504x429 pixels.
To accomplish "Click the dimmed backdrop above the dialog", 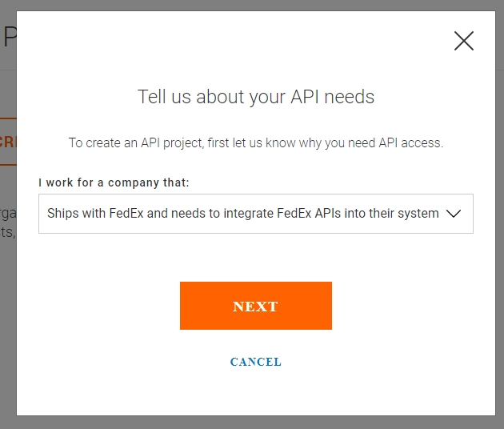I will (256, 5).
